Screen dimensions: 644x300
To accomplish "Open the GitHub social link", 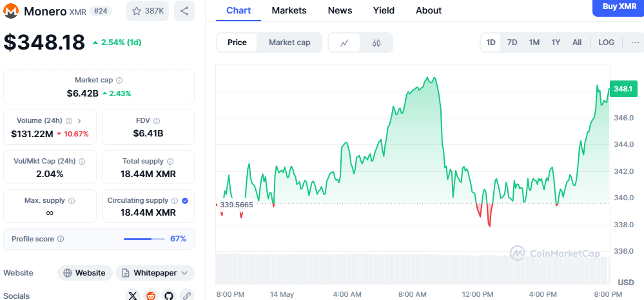I will coord(169,295).
